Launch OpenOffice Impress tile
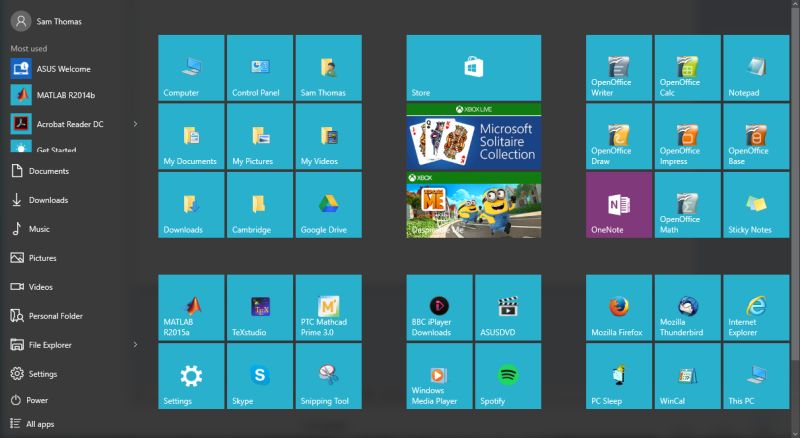The height and width of the screenshot is (438, 800). (688, 136)
